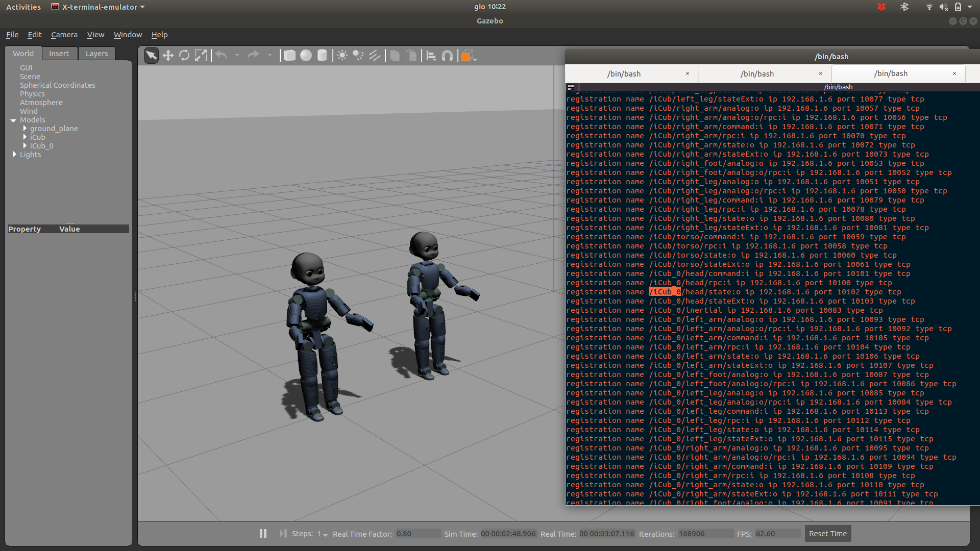
Task: Click the Reset Time button
Action: point(827,534)
